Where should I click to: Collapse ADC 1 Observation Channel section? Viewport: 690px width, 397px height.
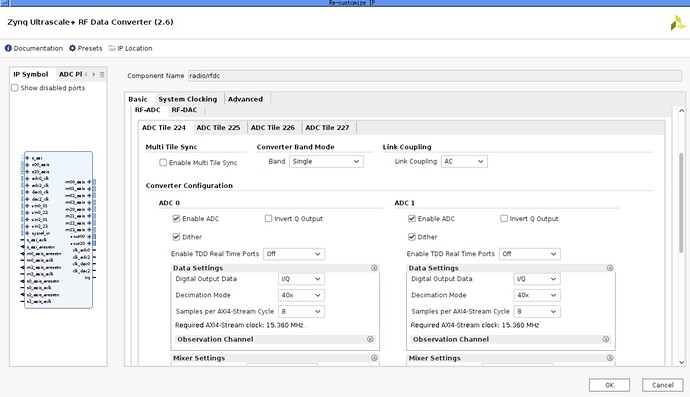(x=606, y=339)
